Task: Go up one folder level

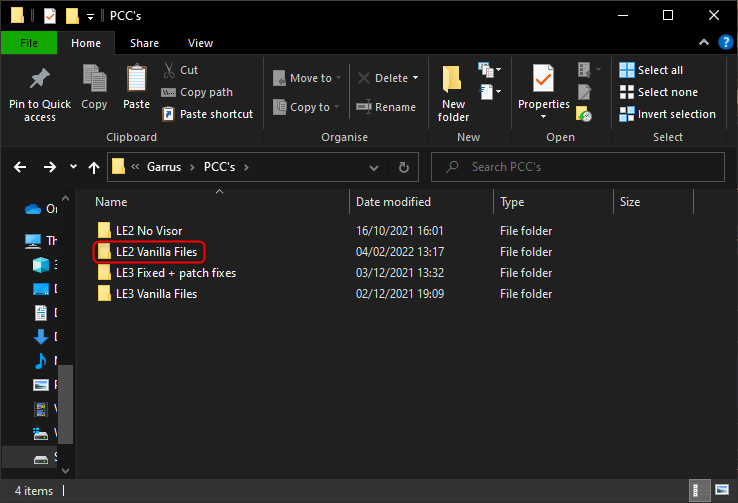Action: point(94,167)
